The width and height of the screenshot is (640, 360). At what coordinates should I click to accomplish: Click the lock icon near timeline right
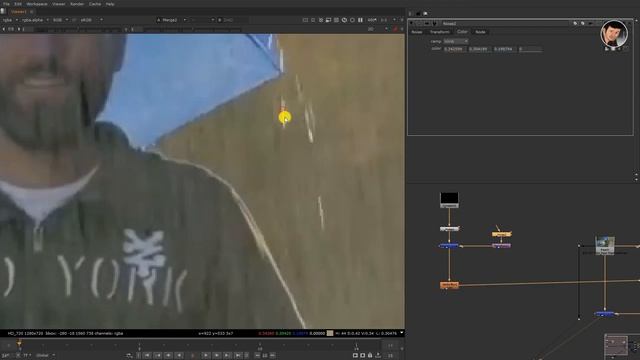click(370, 356)
